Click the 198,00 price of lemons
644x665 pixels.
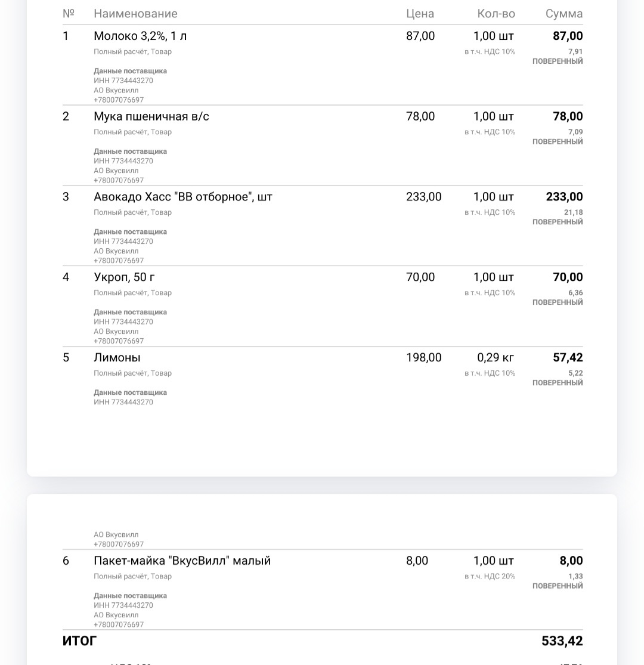pos(423,358)
